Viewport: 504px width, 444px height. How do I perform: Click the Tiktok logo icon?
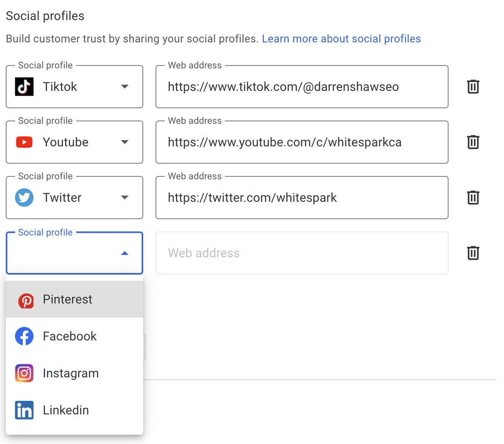tap(24, 87)
